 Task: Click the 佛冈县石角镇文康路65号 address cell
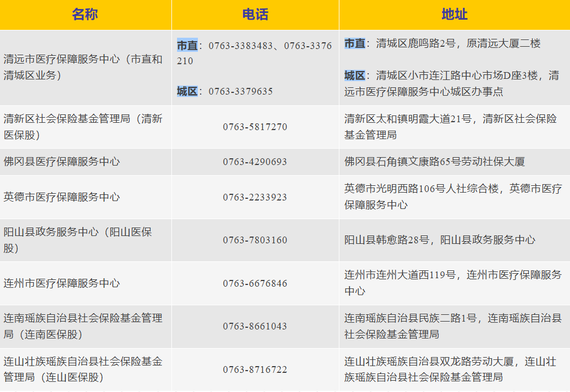tap(435, 162)
